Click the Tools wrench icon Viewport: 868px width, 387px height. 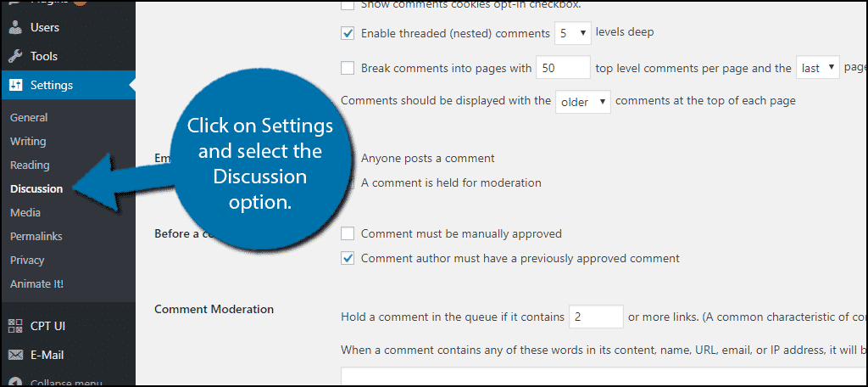(15, 56)
